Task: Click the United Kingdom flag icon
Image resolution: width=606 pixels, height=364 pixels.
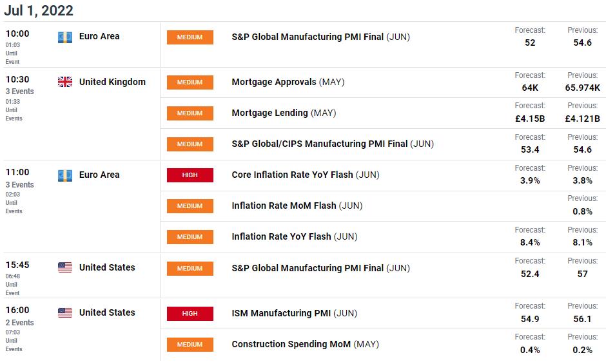Action: [65, 82]
